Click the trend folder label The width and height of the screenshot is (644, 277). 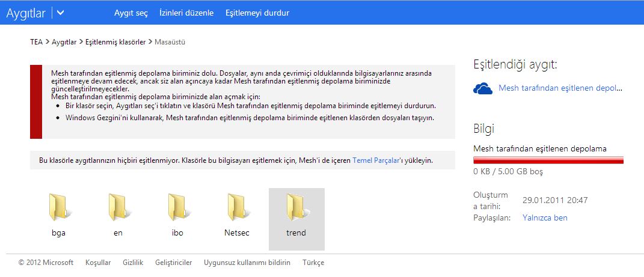click(x=296, y=233)
